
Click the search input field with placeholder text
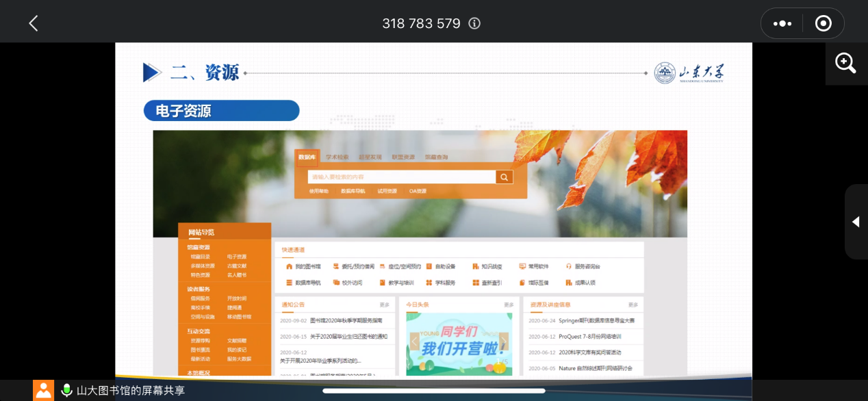401,177
